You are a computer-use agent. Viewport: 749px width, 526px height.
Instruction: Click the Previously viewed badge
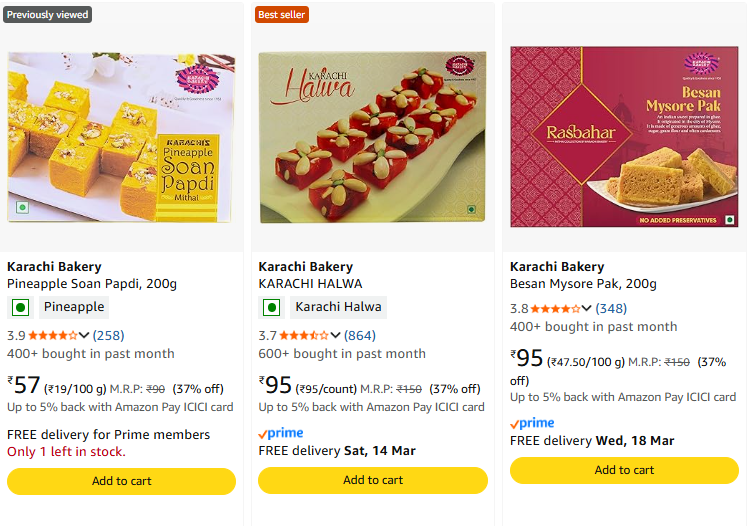(48, 14)
